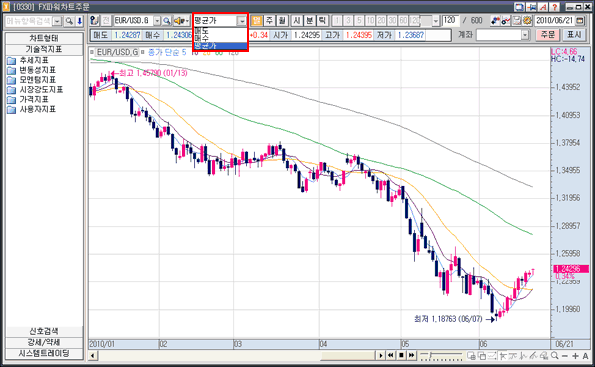Click the compare chart dots icon

pyautogui.click(x=495, y=20)
